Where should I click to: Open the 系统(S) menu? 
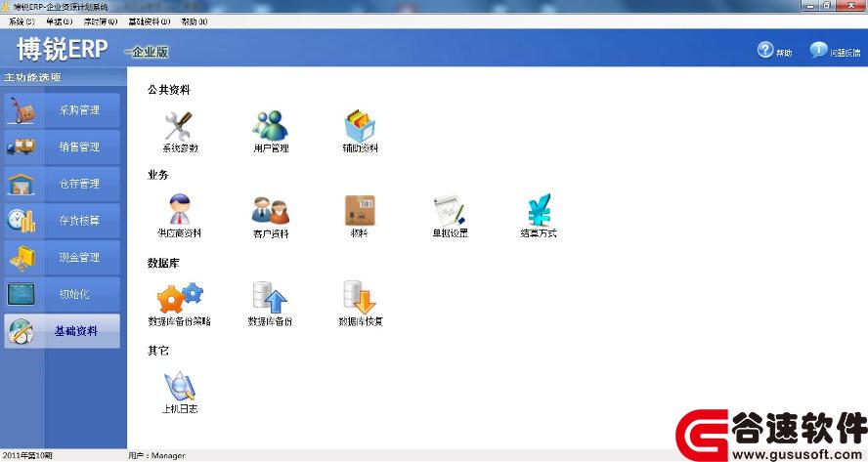pyautogui.click(x=22, y=21)
